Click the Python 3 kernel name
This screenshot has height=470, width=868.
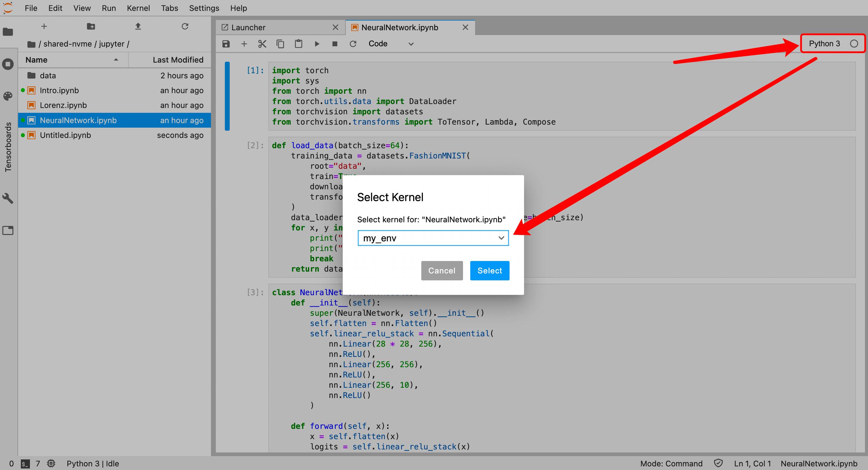point(824,44)
